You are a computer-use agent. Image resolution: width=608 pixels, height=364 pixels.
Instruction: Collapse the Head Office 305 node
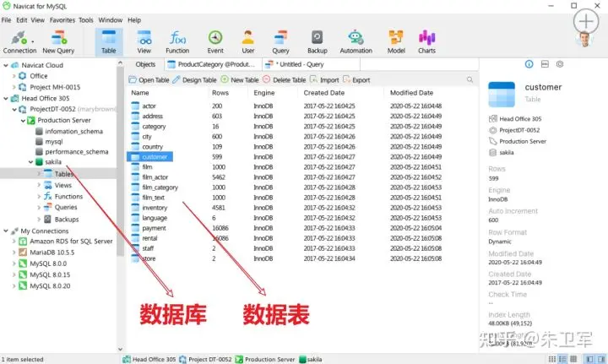pos(6,99)
